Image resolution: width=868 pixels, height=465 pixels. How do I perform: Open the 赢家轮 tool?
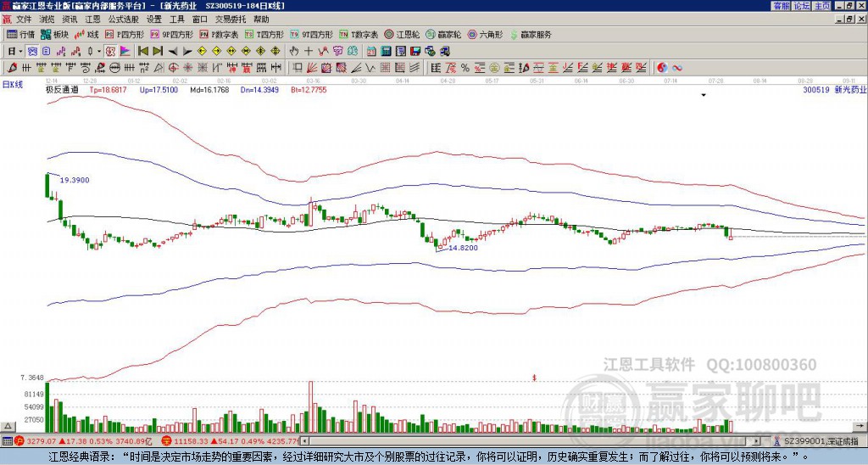(x=443, y=34)
